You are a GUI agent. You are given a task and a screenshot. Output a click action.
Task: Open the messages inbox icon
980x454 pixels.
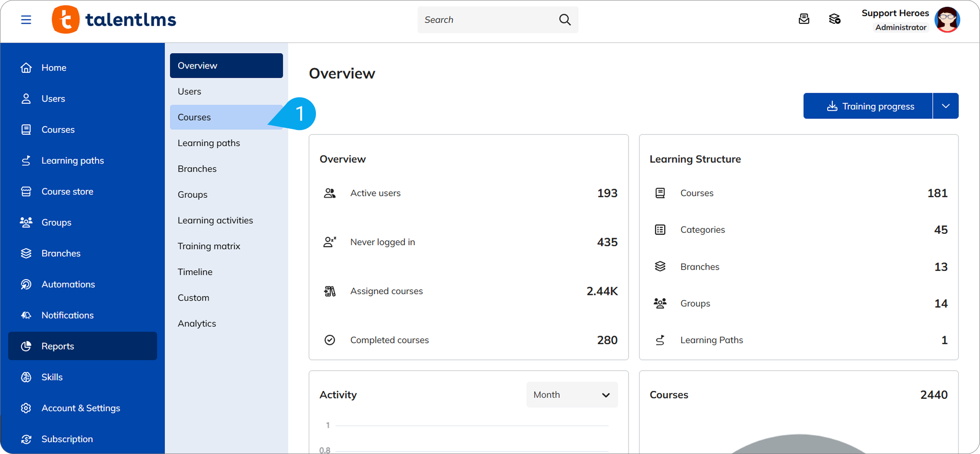(x=803, y=19)
